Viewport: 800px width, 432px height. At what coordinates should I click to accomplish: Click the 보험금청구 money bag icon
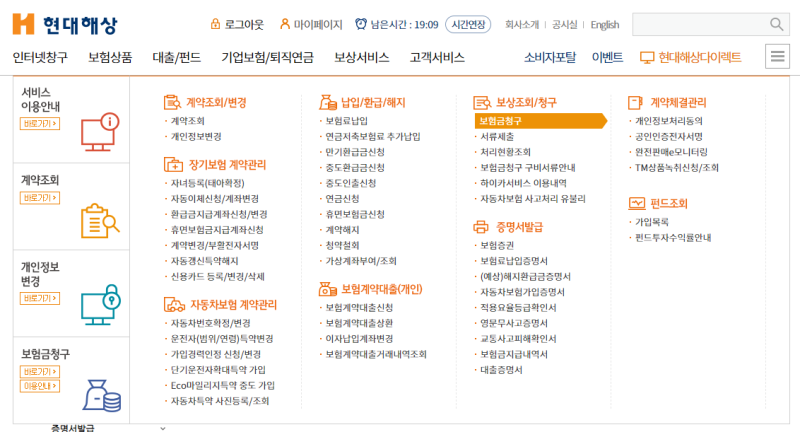(x=102, y=396)
